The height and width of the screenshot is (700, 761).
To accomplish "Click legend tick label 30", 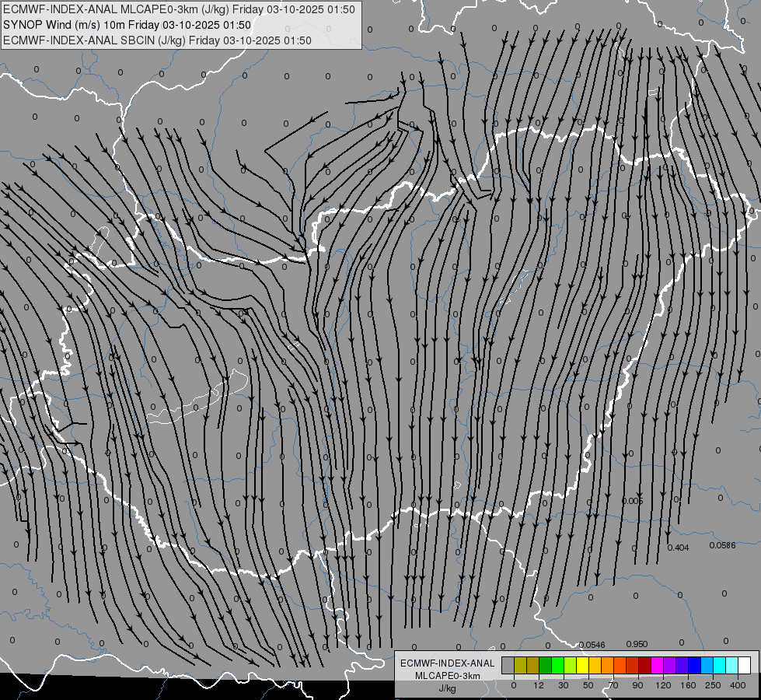I will pos(563,685).
